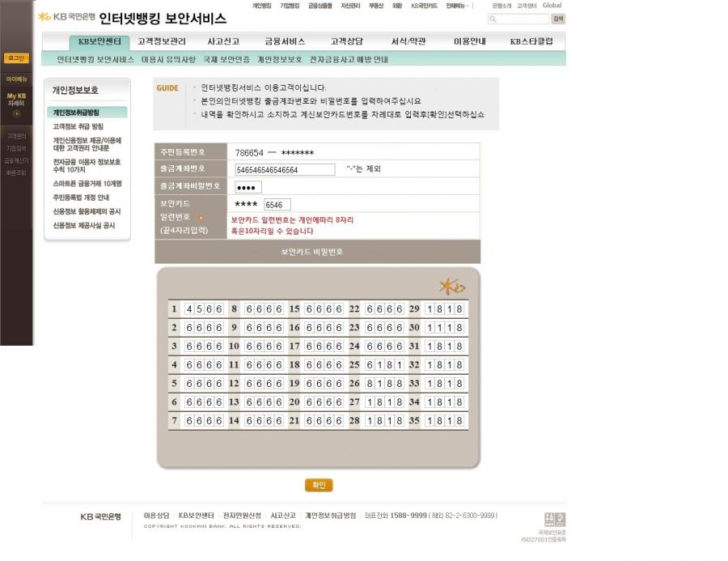Open the KB보안센터 main tab

[x=99, y=41]
